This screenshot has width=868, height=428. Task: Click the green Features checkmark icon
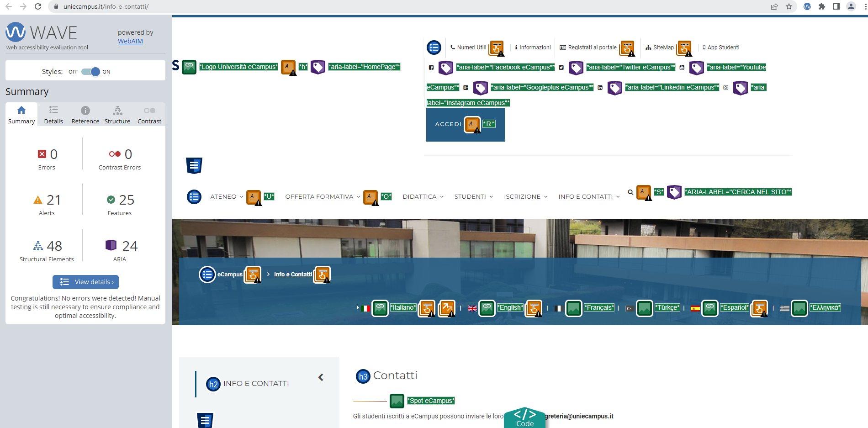coord(111,200)
